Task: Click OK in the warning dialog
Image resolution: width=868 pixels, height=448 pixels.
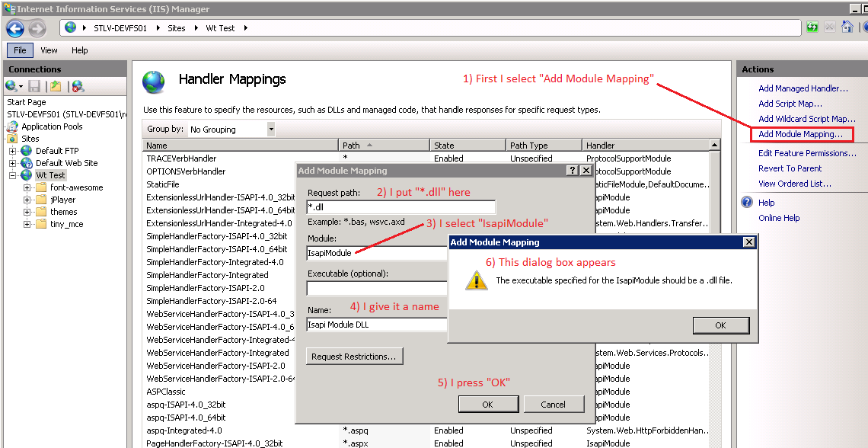Action: (720, 325)
